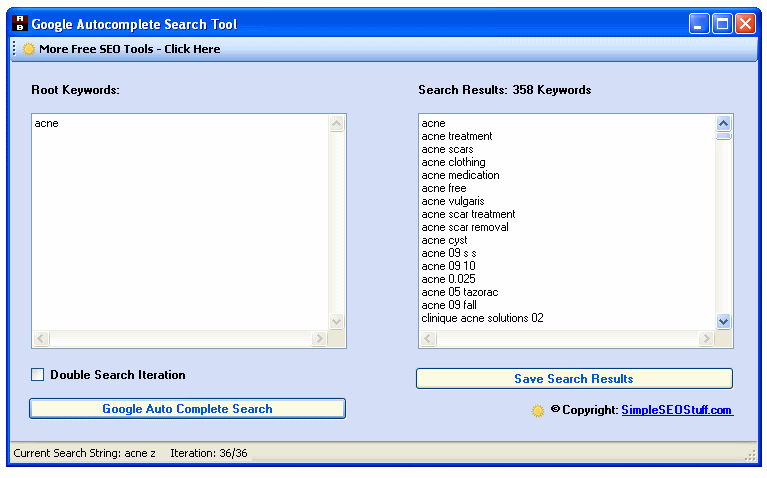
Task: Click Root Keywords scroll up arrow
Action: pos(337,124)
